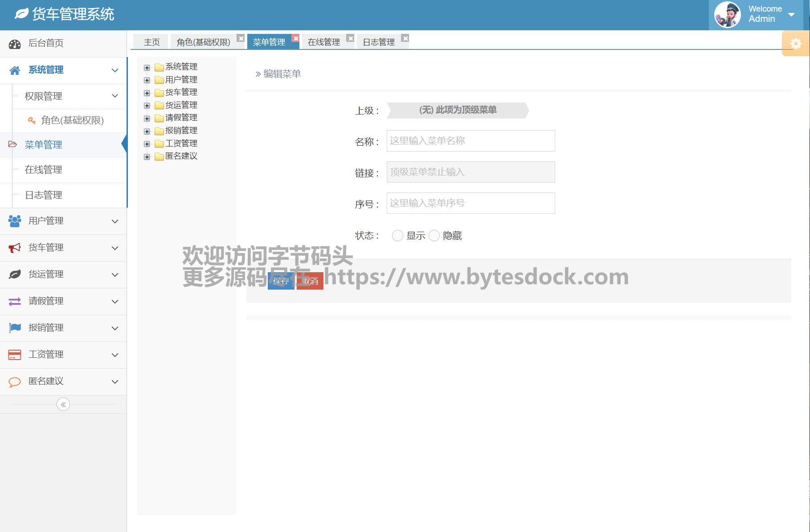Image resolution: width=810 pixels, height=532 pixels.
Task: Switch to the 主页 tab
Action: click(x=151, y=42)
